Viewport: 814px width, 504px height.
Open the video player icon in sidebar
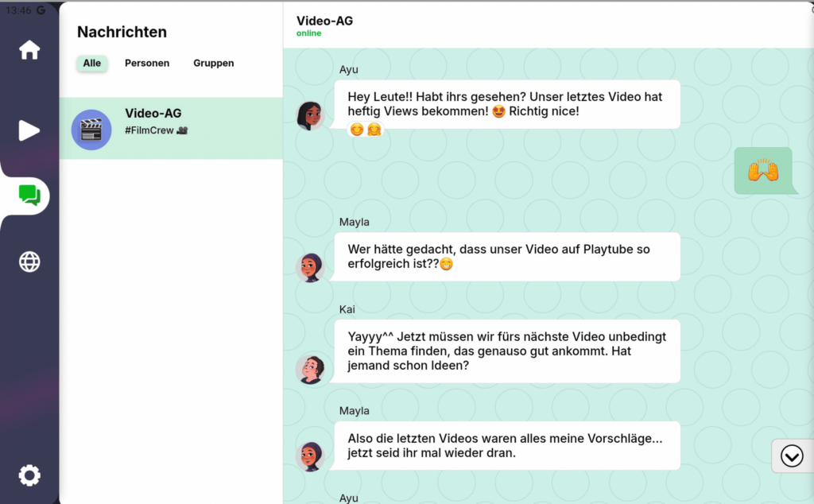[x=29, y=130]
